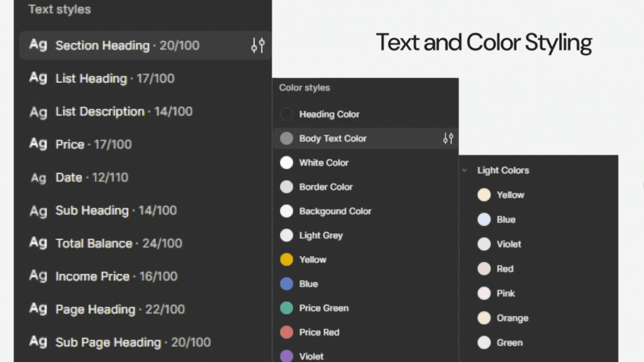Select the Heading Color dark swatch
The image size is (644, 362).
coord(287,114)
